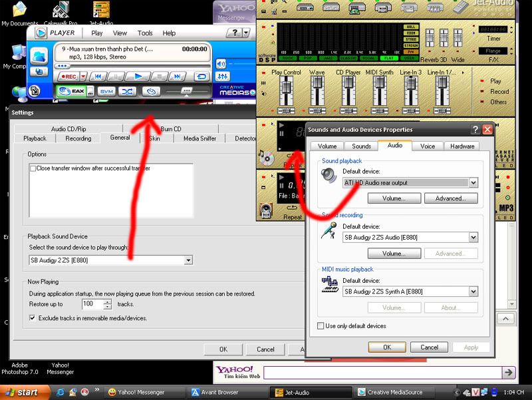Open the Tools menu in Player

pyautogui.click(x=145, y=33)
